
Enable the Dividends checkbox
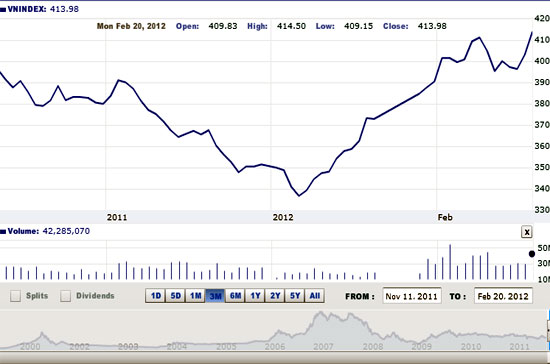tap(65, 296)
